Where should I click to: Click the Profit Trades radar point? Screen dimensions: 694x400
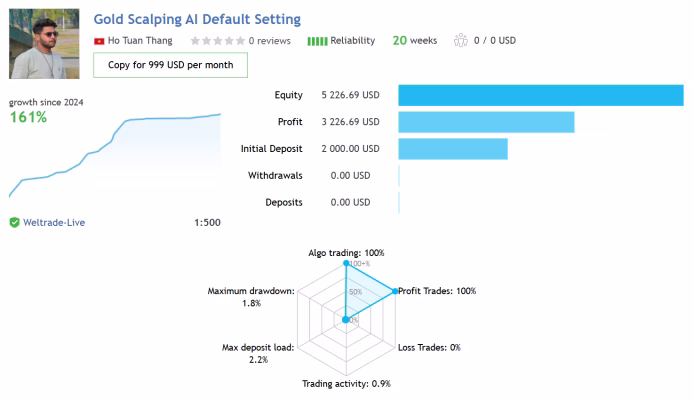tap(395, 291)
